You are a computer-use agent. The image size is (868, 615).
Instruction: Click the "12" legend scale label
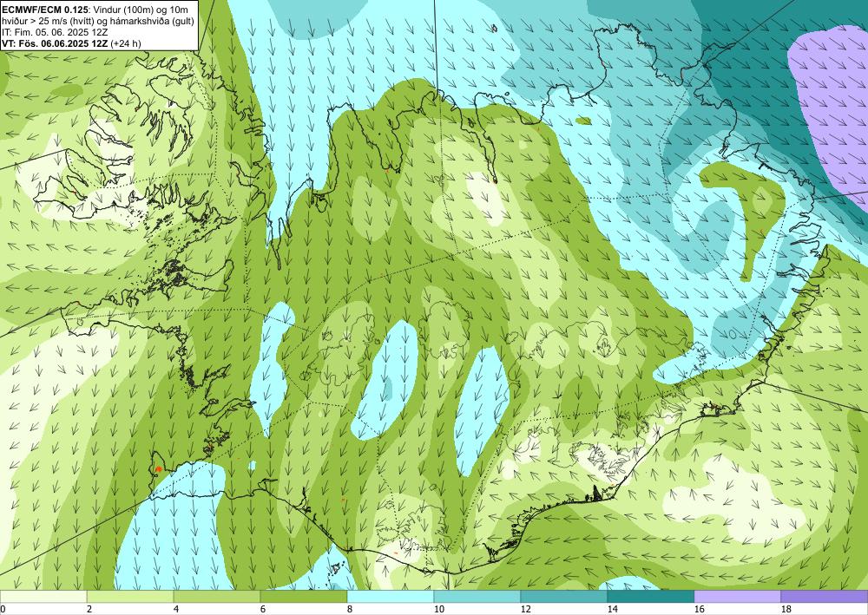click(x=525, y=609)
